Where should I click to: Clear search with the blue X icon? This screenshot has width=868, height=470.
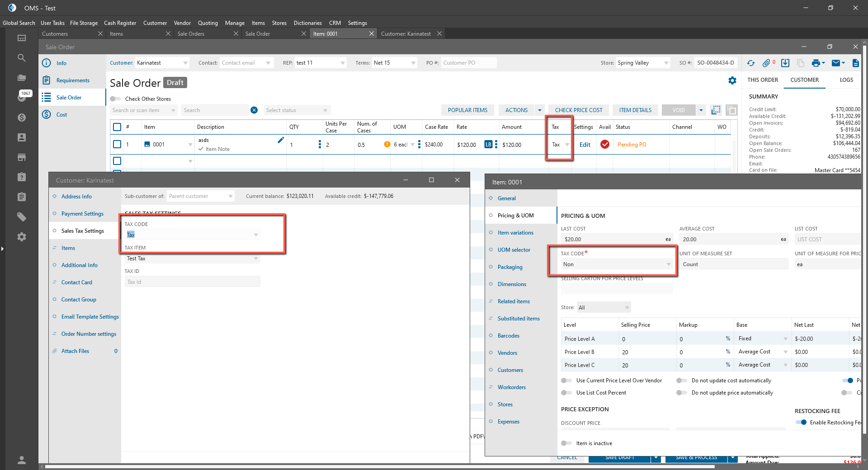click(254, 110)
